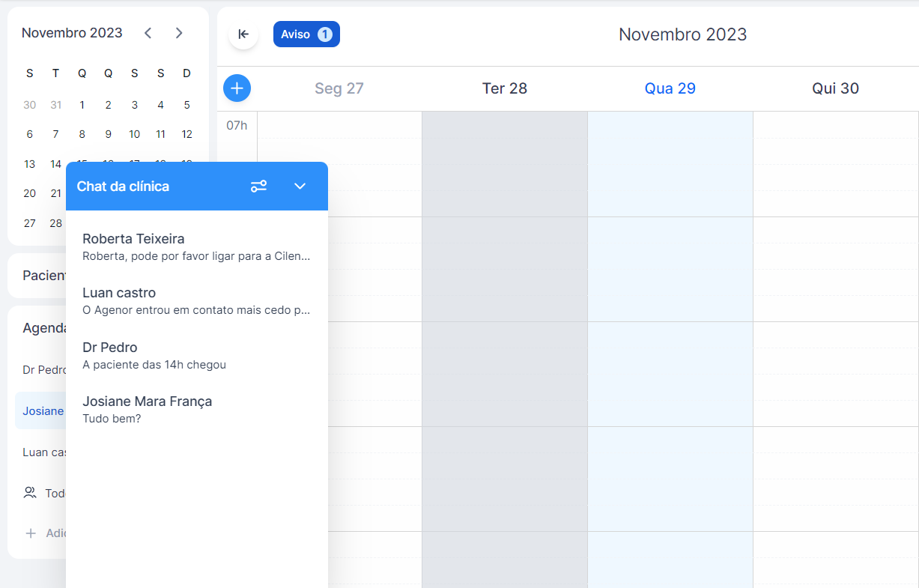Go to previous month in mini calendar
Screen dimensions: 919x588
coord(148,33)
